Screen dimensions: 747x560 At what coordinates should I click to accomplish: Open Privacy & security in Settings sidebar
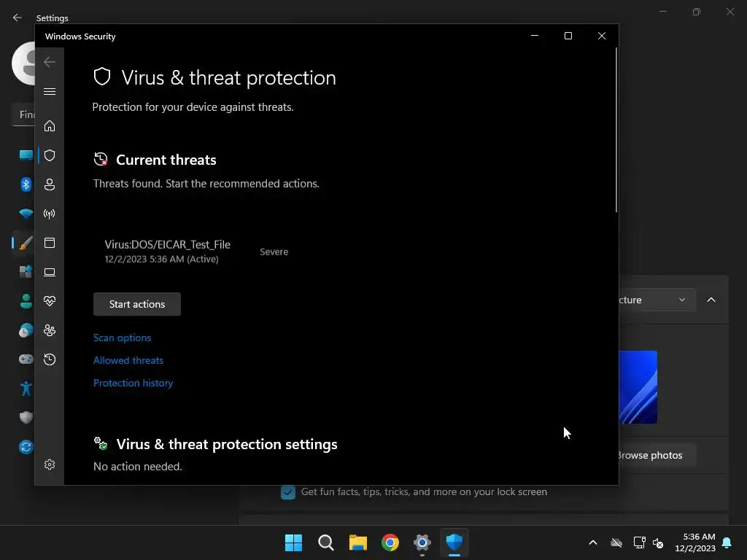pyautogui.click(x=26, y=418)
